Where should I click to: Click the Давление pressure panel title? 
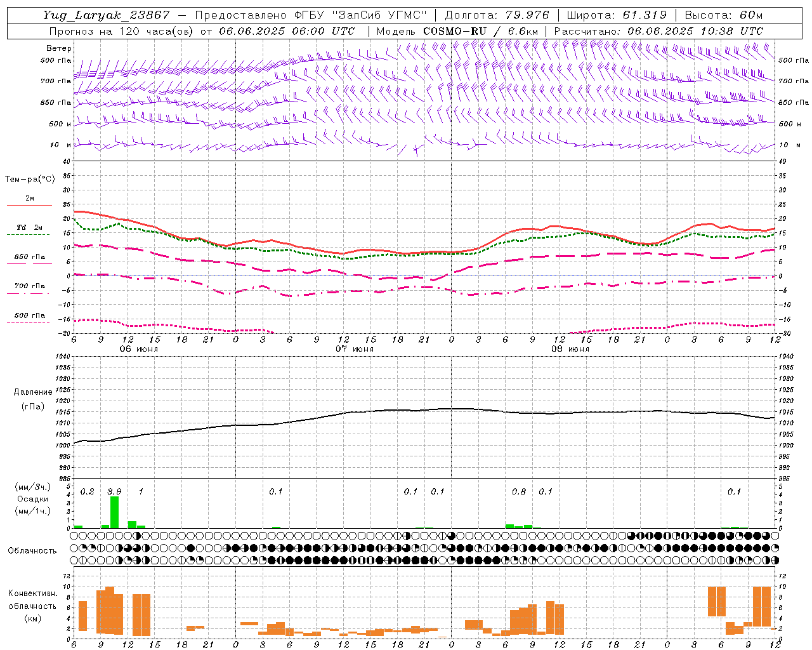pyautogui.click(x=33, y=392)
